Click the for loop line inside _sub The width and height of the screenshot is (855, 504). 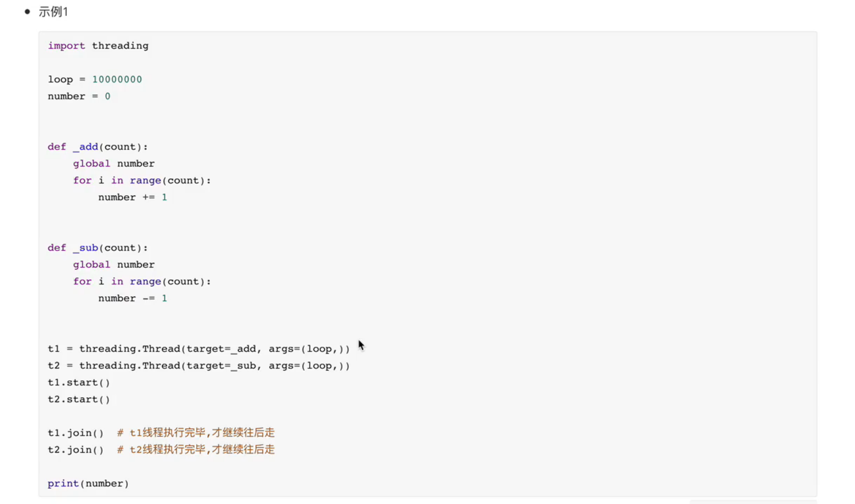tap(142, 281)
